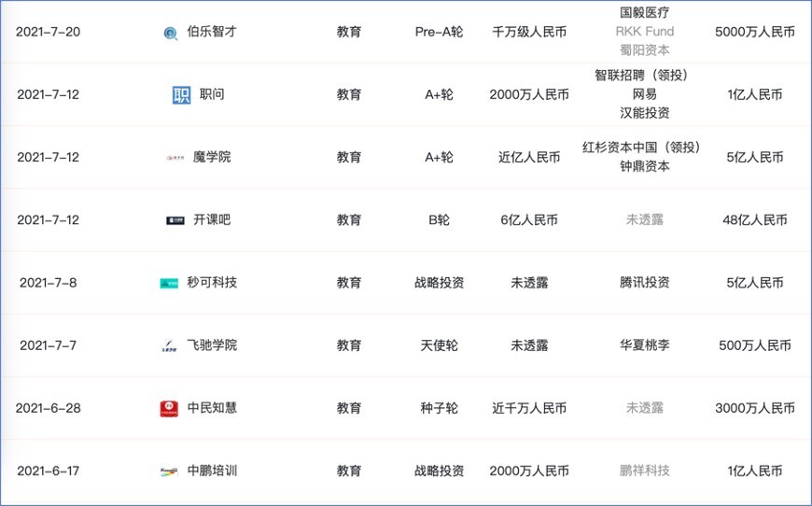Click the 中民知慧 red logo icon
Screen dimensions: 812x506
pos(169,409)
